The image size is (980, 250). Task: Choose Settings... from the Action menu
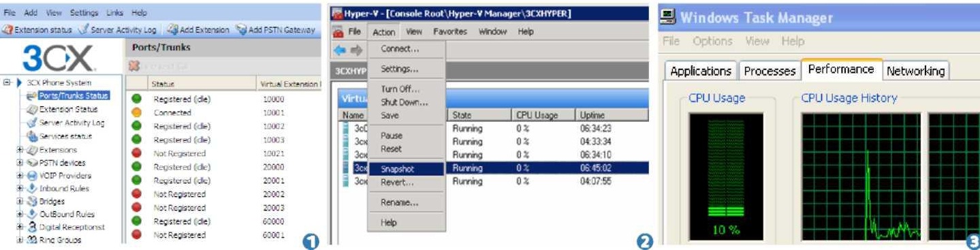coord(407,69)
